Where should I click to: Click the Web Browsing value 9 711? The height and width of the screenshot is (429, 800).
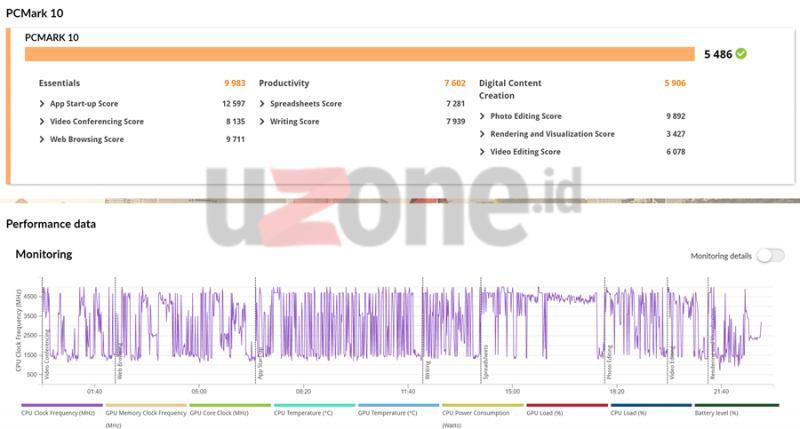[x=236, y=139]
